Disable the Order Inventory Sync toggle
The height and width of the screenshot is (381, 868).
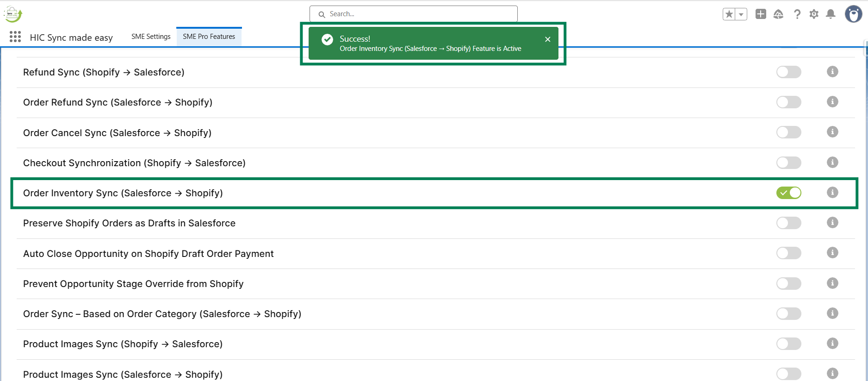788,193
